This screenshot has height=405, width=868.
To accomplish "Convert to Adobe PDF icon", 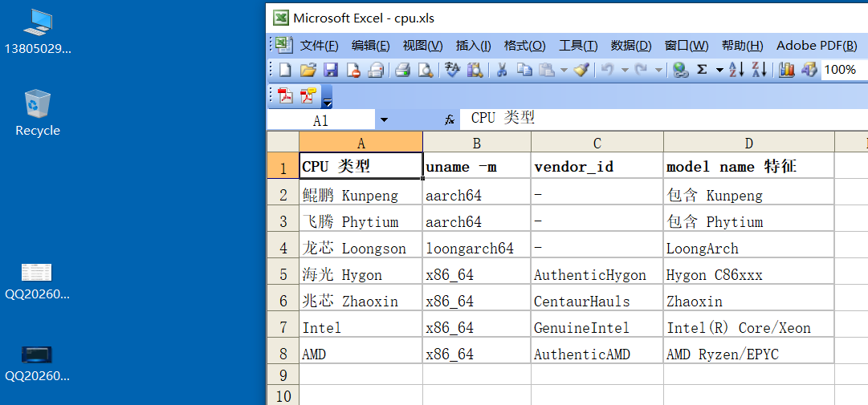I will tap(285, 95).
